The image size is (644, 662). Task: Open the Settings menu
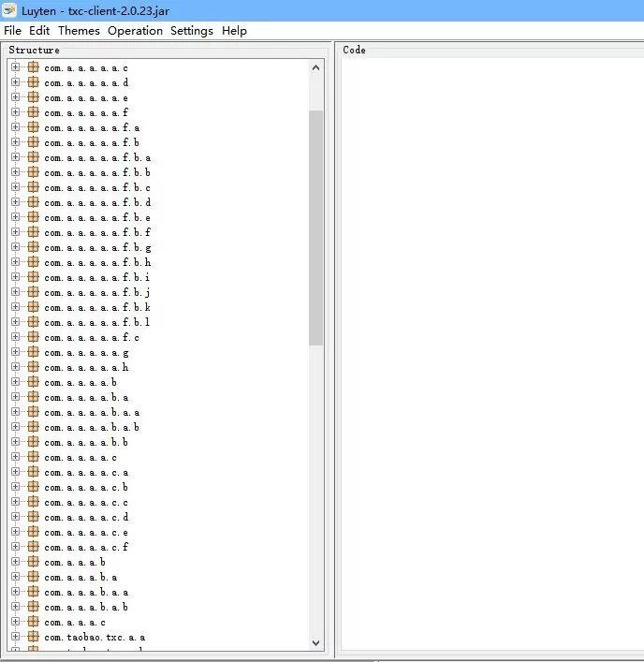pyautogui.click(x=192, y=31)
